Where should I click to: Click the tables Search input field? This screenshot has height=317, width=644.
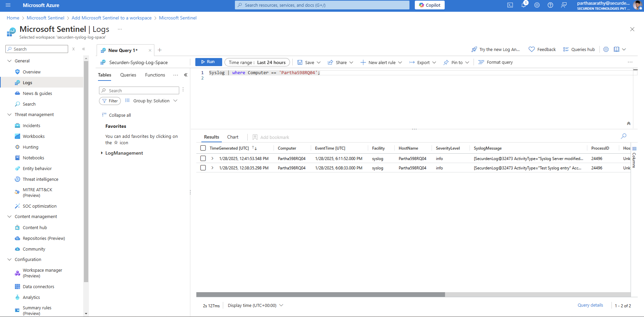coord(139,91)
